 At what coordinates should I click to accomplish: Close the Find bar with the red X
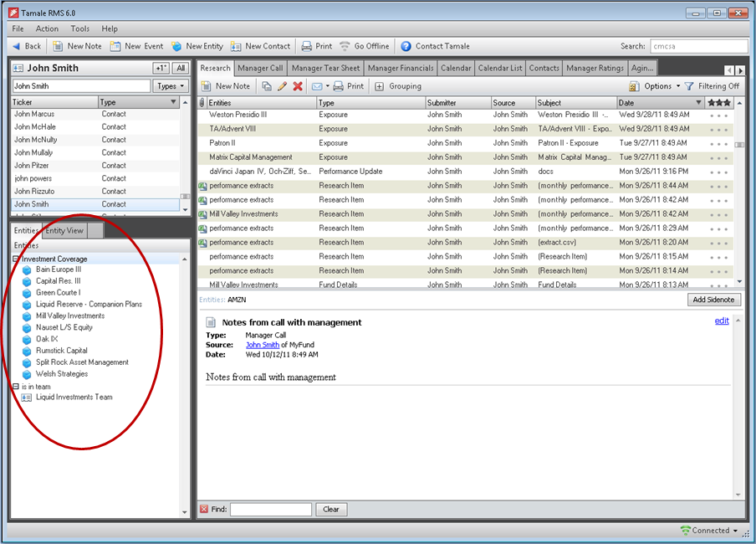(x=204, y=509)
